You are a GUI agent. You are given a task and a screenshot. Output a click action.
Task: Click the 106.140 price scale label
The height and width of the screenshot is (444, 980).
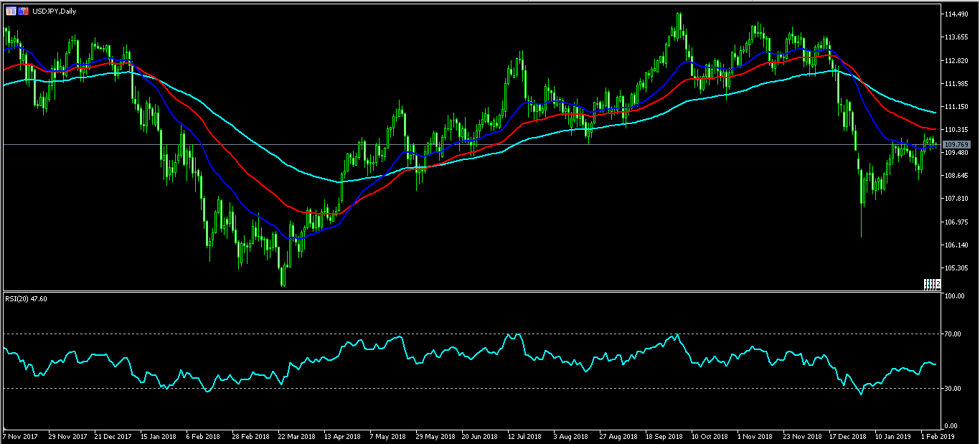point(957,245)
